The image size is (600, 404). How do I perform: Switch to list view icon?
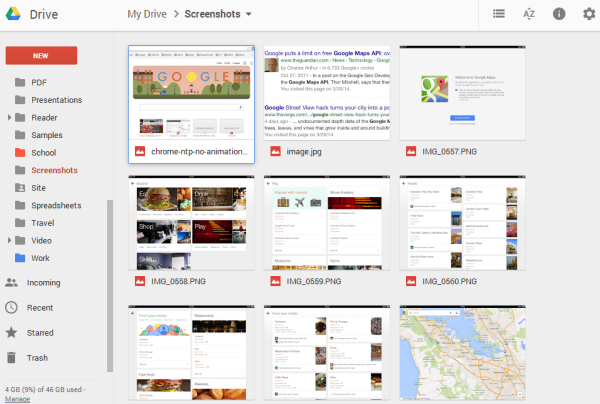pos(499,14)
